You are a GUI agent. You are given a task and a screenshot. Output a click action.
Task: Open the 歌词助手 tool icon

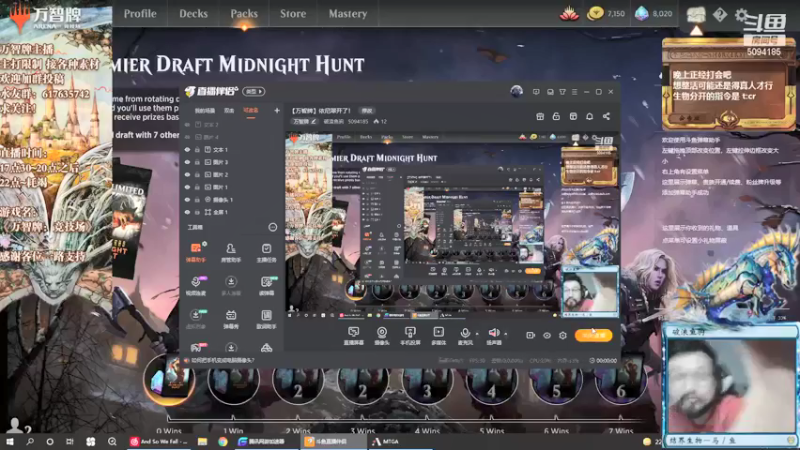point(266,319)
